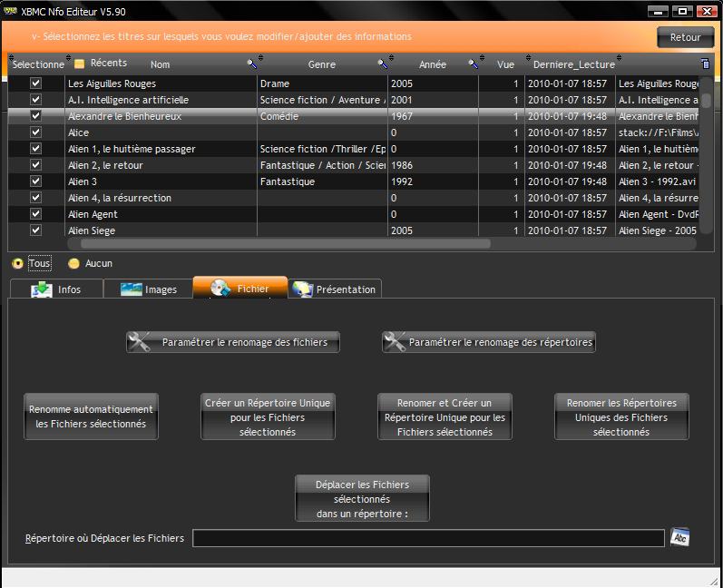This screenshot has height=588, width=723.
Task: Click the tools icon on Paramétrer renomage fichiers
Action: (x=139, y=342)
